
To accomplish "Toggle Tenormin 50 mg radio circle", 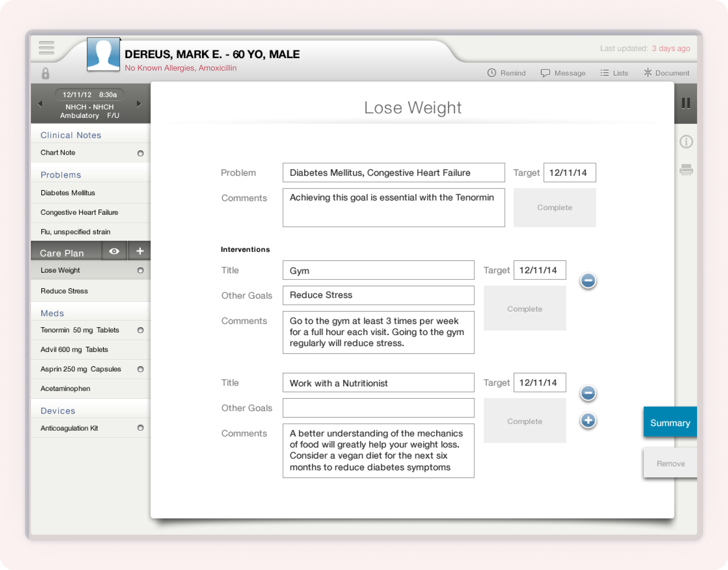I will [x=140, y=330].
